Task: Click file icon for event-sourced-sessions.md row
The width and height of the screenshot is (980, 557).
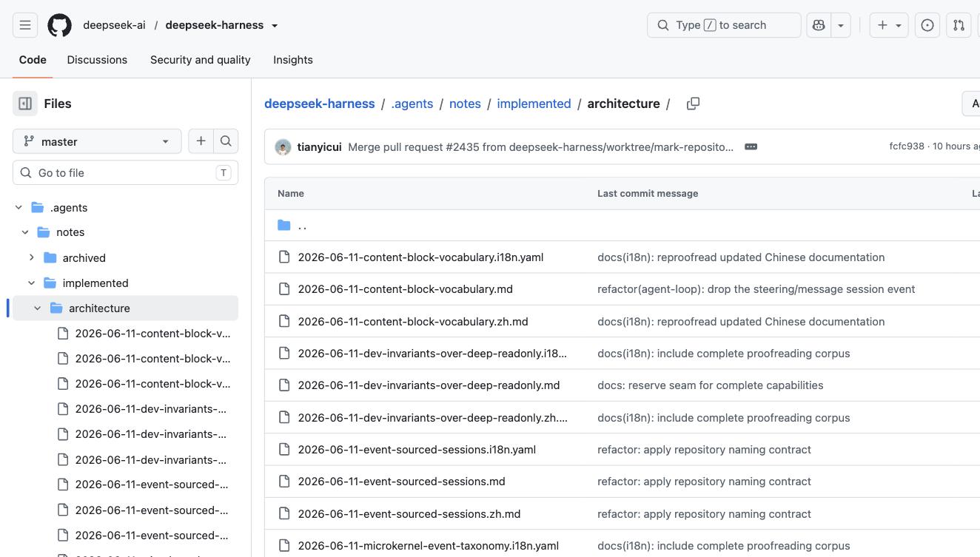Action: (x=284, y=482)
